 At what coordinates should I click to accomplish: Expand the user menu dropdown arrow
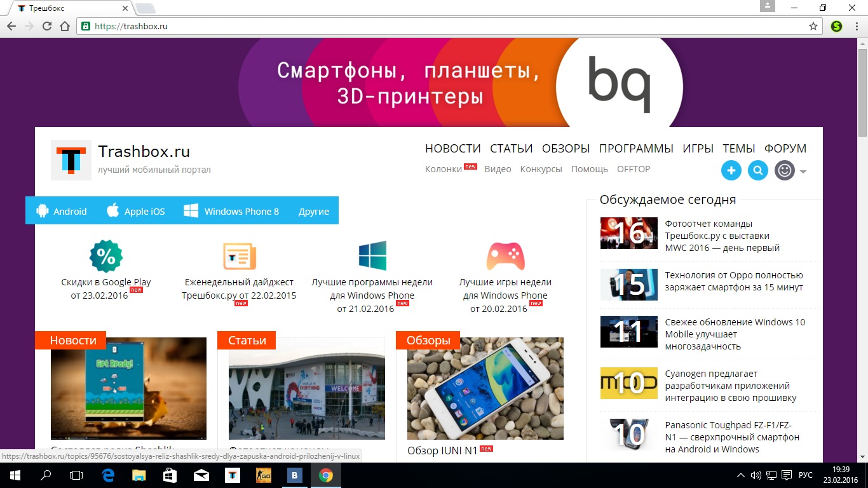coord(803,172)
